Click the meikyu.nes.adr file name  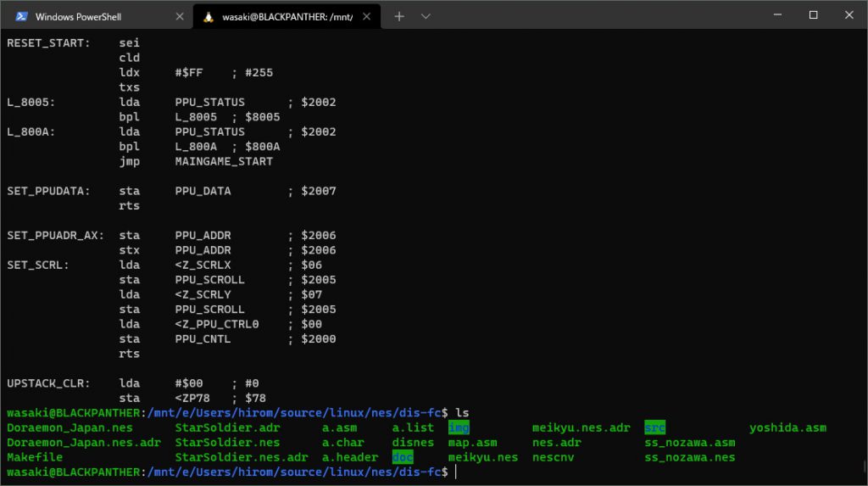coord(581,427)
